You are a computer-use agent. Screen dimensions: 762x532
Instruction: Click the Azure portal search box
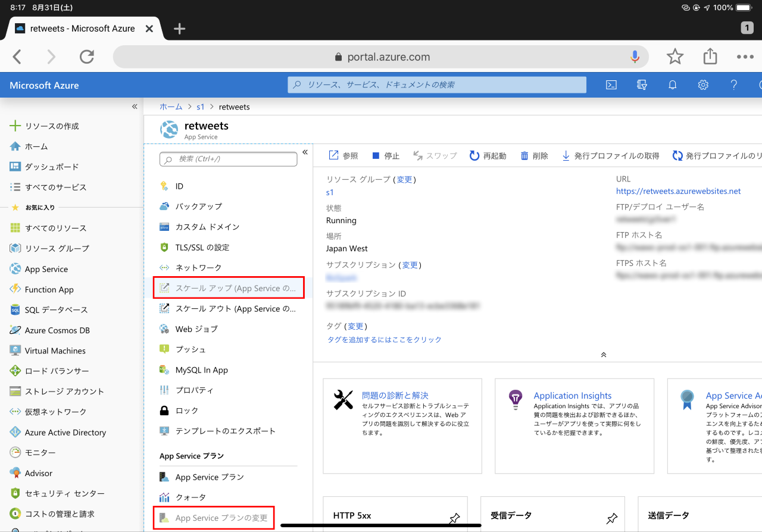[437, 85]
